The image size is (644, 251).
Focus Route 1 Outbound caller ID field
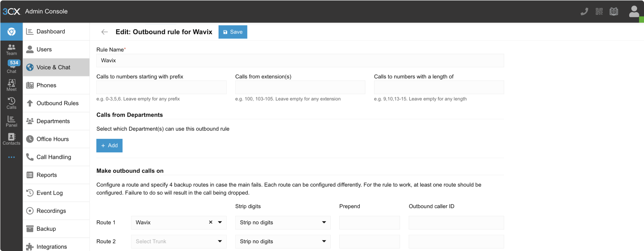pos(456,223)
